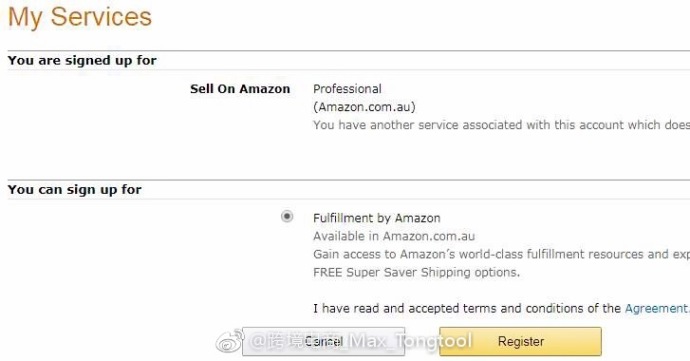The image size is (690, 361).
Task: Select the Fulfillment by Amazon radio button
Action: (287, 216)
